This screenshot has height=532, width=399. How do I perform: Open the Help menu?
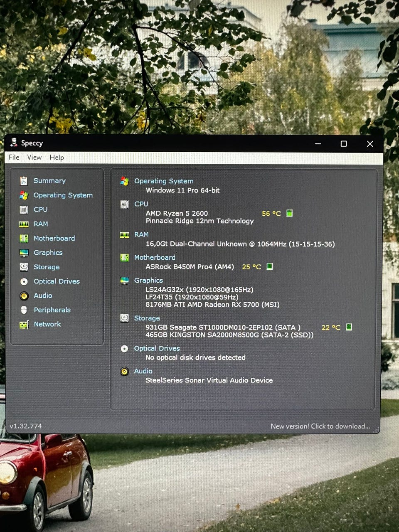[57, 158]
